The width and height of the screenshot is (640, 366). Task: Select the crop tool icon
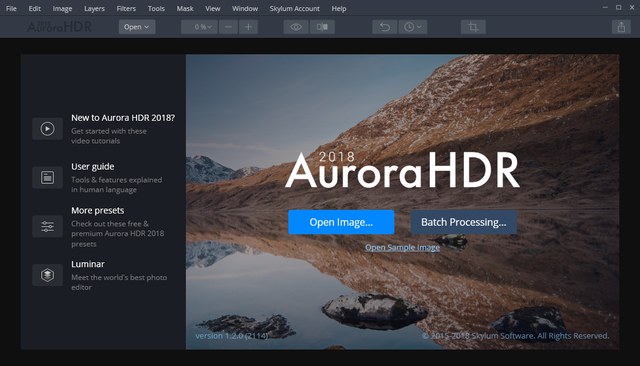(x=473, y=27)
